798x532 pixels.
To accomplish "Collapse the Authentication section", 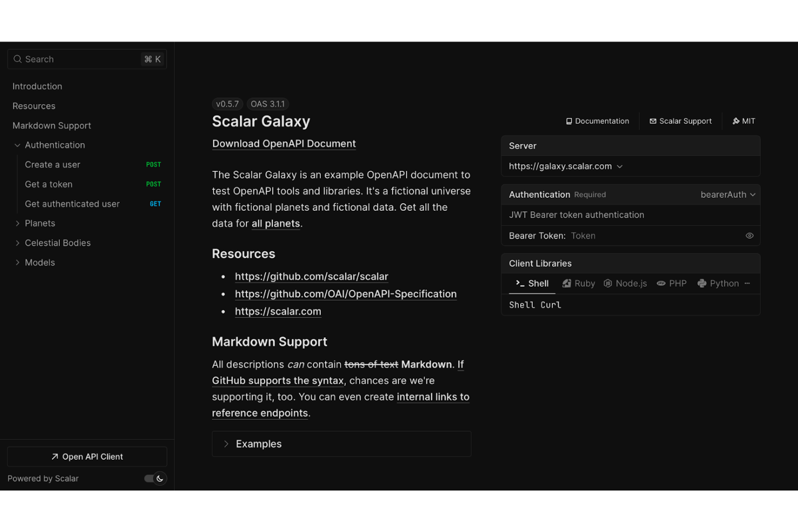I will (16, 144).
